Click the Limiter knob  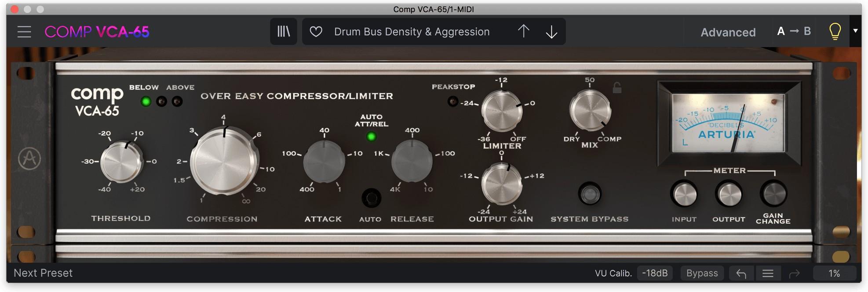[x=502, y=111]
